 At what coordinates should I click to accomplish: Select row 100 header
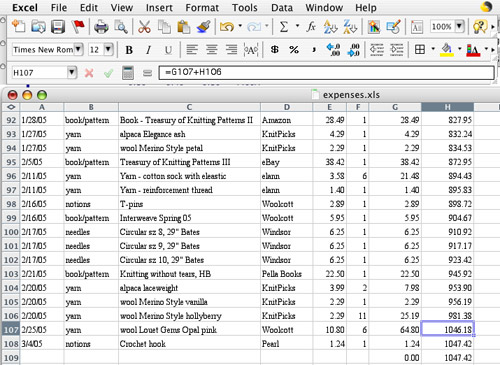[x=11, y=232]
